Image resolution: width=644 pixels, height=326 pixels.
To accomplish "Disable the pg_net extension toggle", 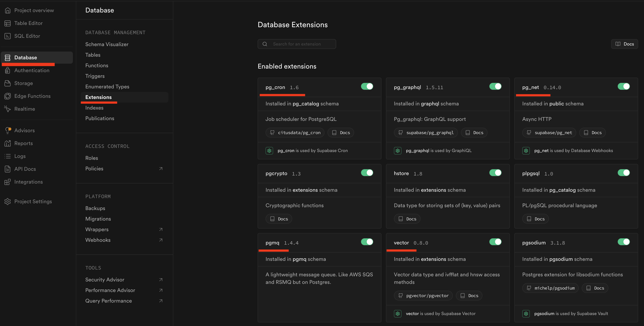I will point(623,87).
